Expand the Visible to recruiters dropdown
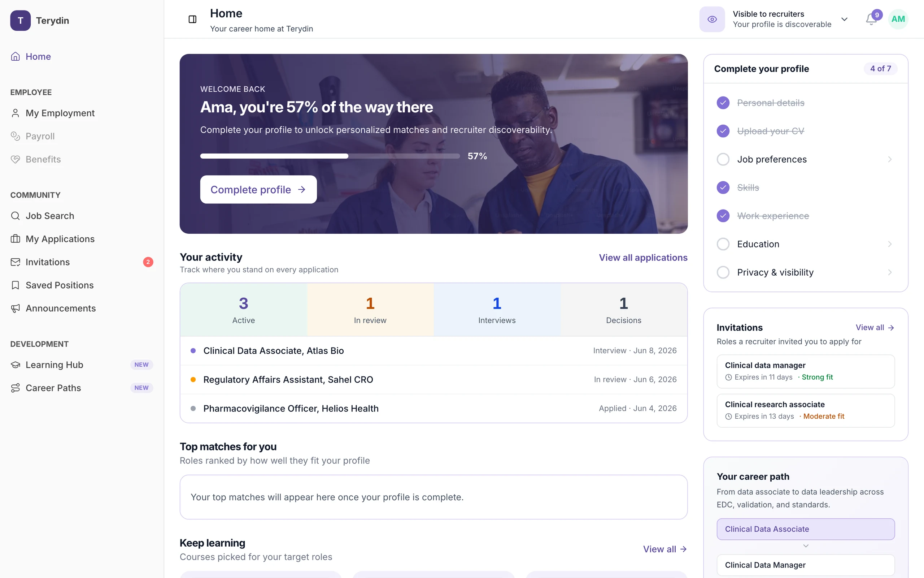 [x=844, y=19]
